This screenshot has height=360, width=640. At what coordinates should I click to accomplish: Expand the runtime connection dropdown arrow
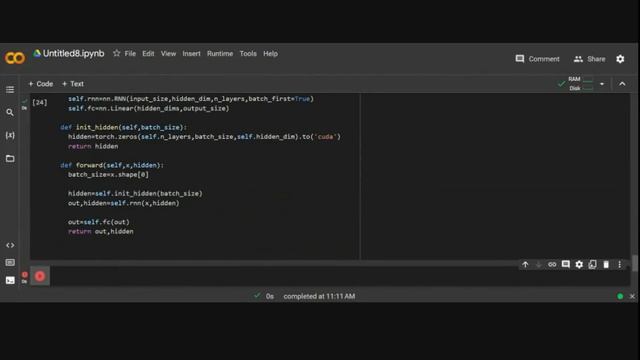point(602,84)
